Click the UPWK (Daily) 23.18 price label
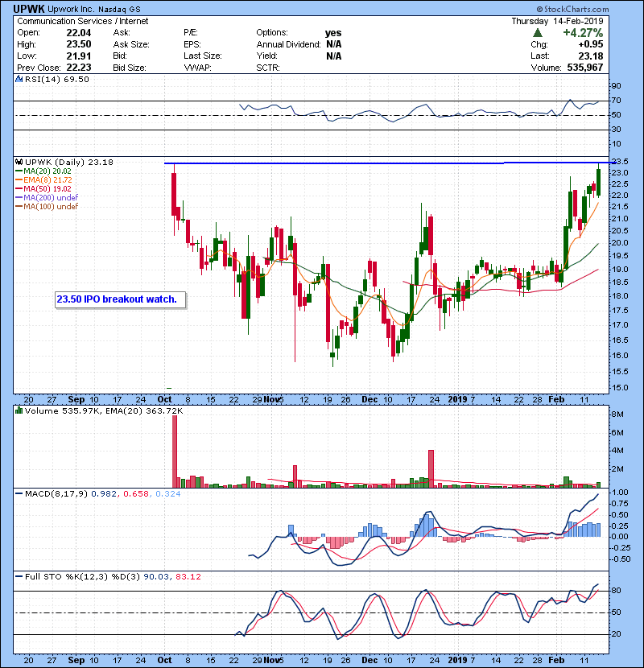Image resolution: width=644 pixels, height=668 pixels. pyautogui.click(x=69, y=163)
